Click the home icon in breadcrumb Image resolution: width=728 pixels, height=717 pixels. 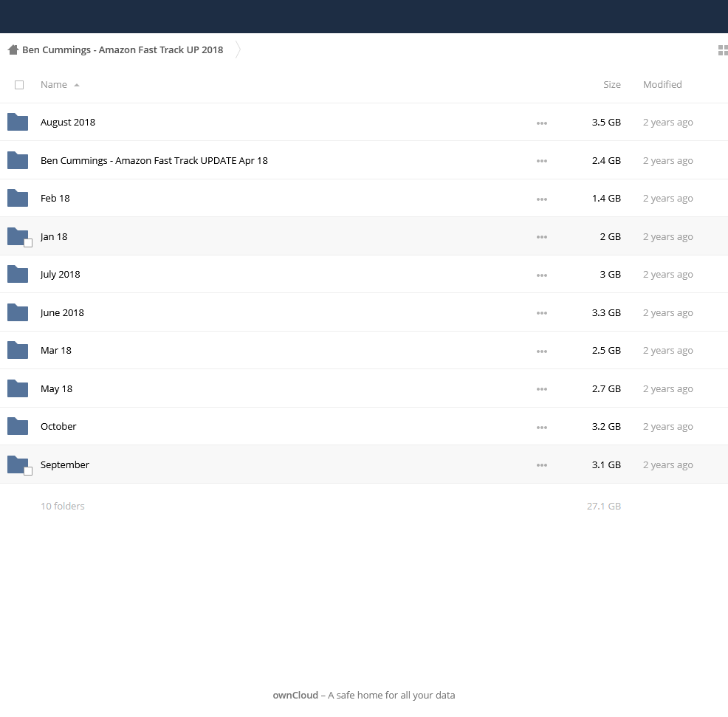tap(13, 49)
